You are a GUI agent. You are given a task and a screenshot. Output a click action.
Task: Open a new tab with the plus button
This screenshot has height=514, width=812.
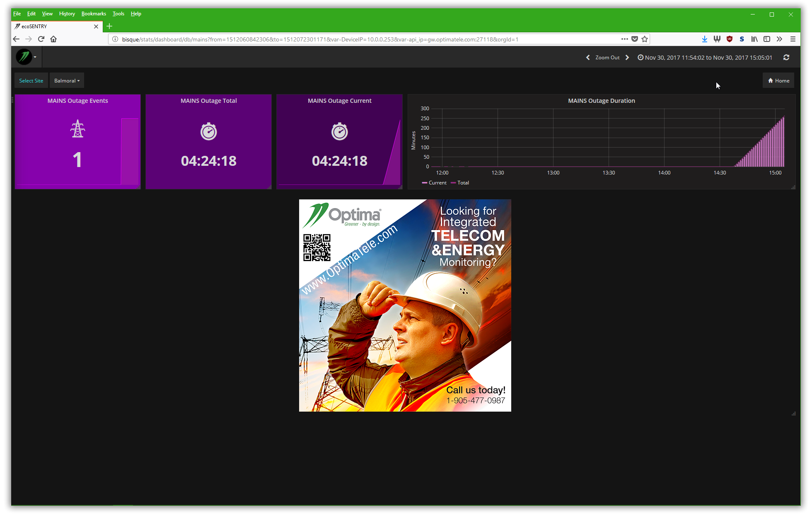tap(109, 26)
